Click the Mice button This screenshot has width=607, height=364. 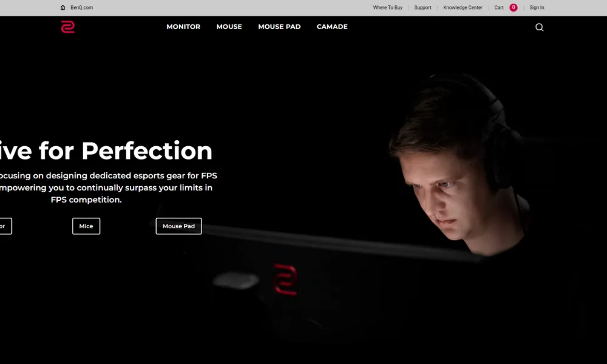[86, 226]
